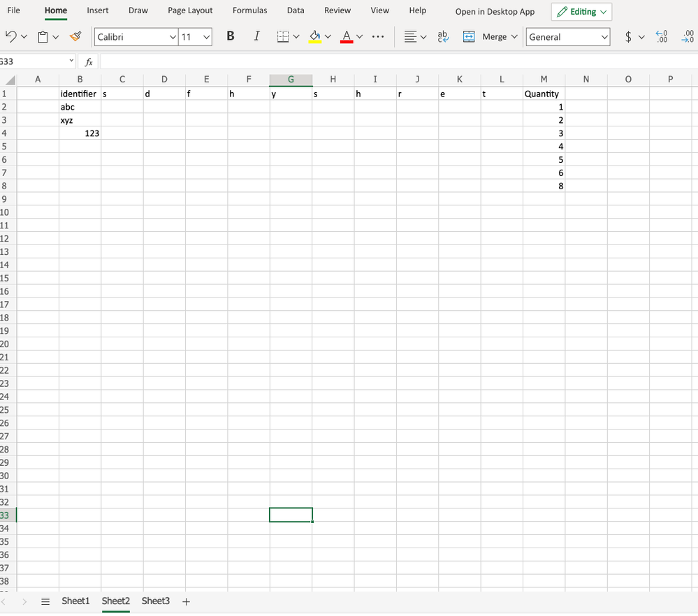Switch to the Sheet3 sheet tab

(x=155, y=601)
